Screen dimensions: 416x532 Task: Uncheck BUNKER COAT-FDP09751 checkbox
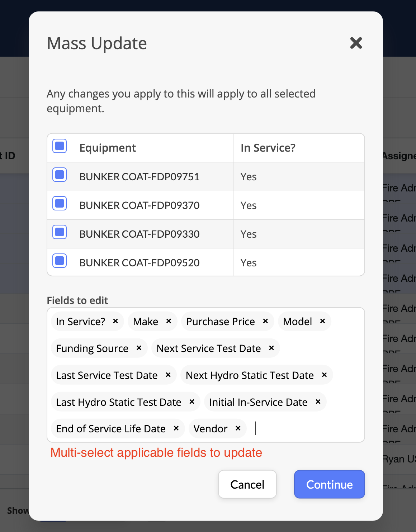click(x=60, y=175)
